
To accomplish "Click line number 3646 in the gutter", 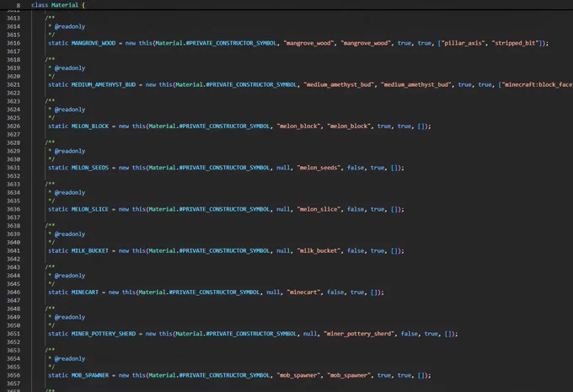I will pos(13,293).
